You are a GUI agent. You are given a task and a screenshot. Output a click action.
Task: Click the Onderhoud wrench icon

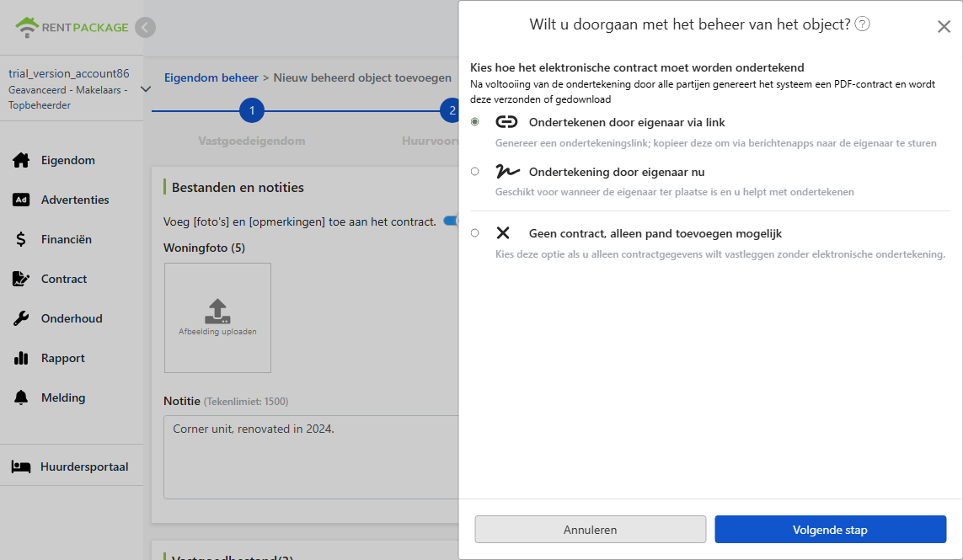pos(21,318)
